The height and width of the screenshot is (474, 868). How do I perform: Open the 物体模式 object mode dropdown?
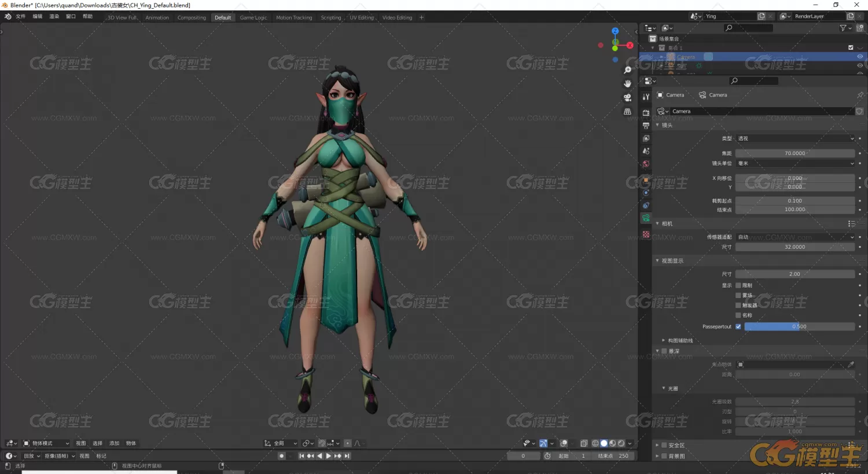tap(46, 443)
